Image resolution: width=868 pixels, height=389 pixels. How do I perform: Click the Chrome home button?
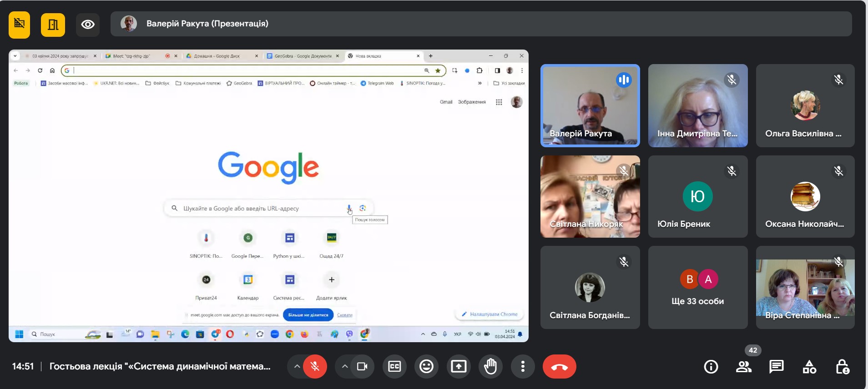52,70
